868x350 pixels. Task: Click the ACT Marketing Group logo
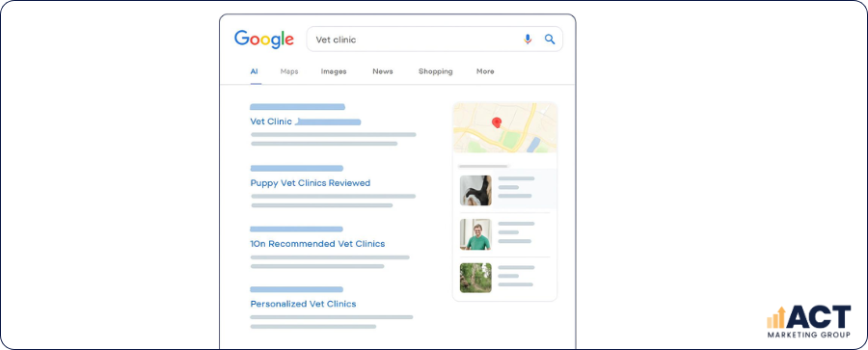pos(809,322)
